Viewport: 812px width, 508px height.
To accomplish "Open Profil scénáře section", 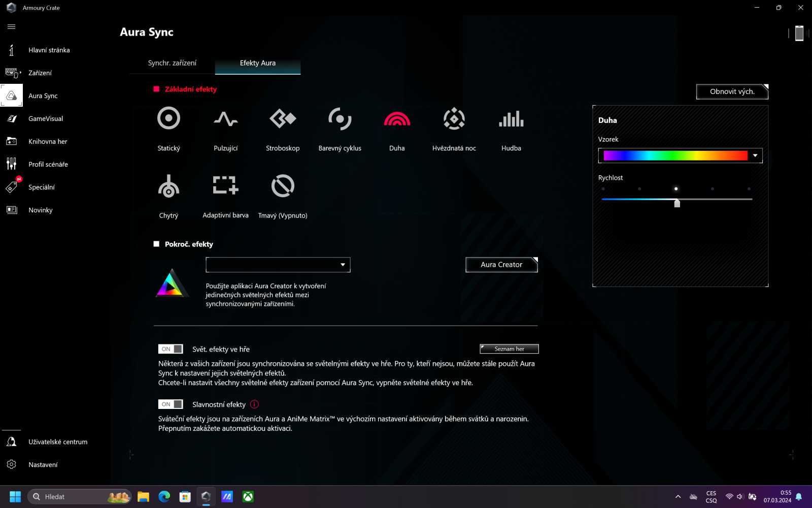I will click(x=48, y=164).
